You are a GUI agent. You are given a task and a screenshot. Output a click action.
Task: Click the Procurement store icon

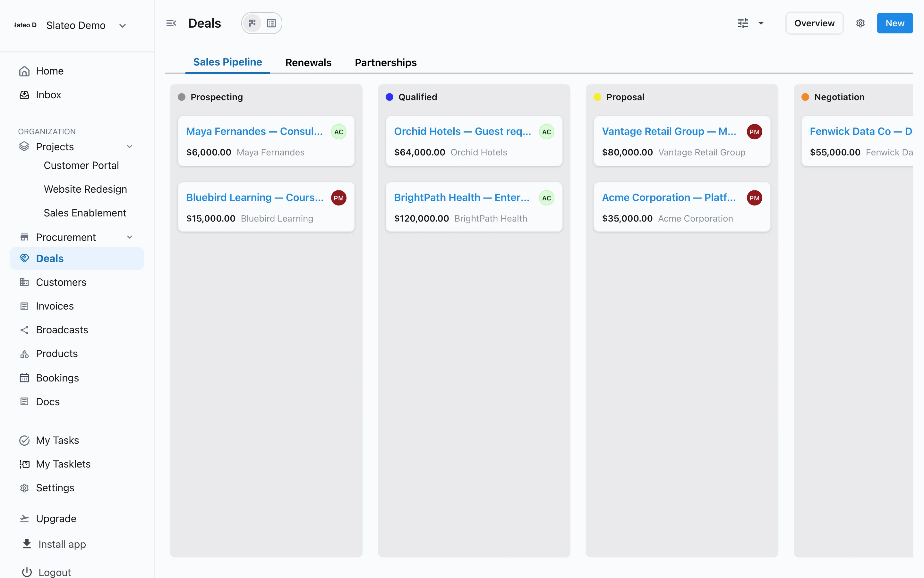click(x=24, y=237)
